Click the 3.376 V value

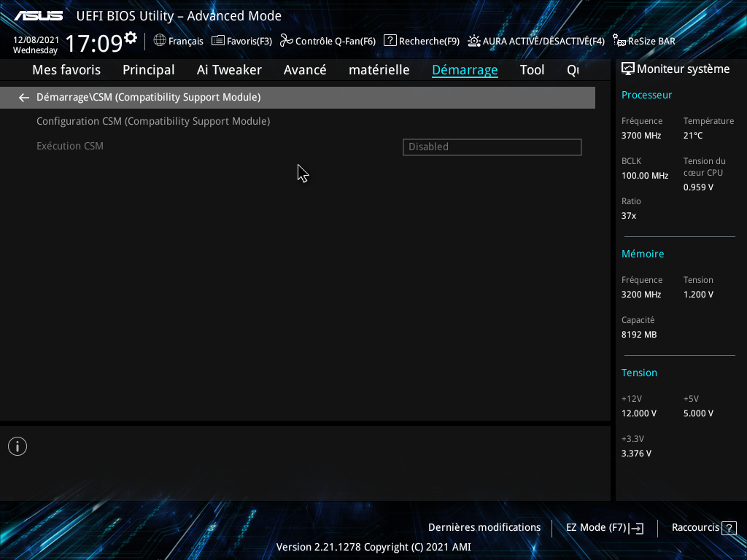(x=636, y=454)
